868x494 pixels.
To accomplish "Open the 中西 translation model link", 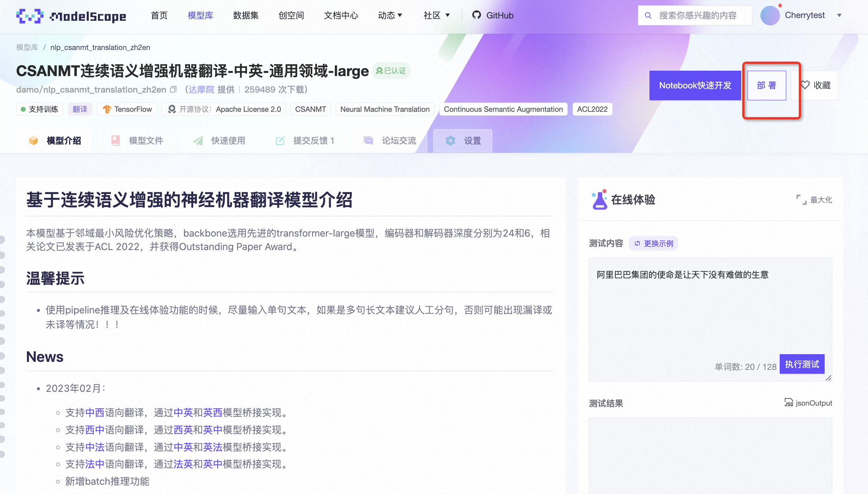I will tap(95, 413).
